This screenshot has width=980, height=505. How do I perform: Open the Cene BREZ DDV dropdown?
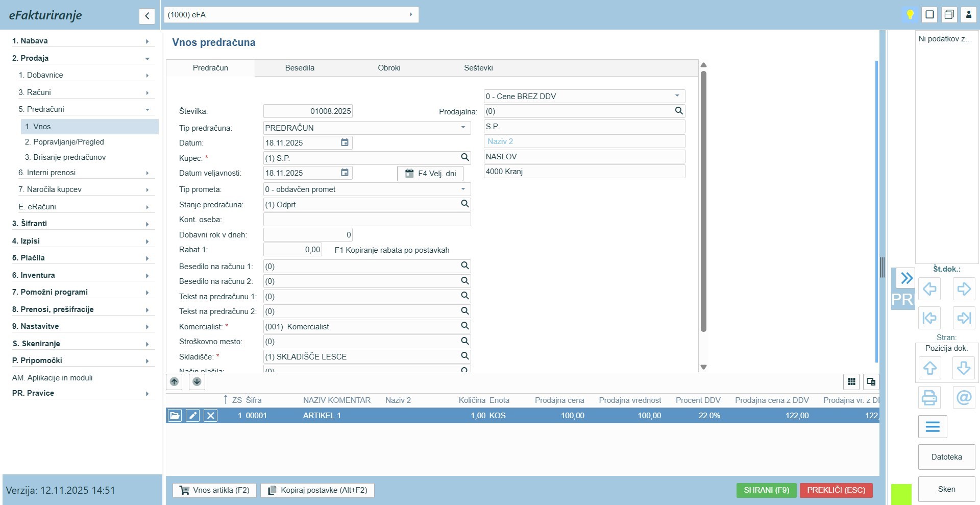tap(677, 96)
